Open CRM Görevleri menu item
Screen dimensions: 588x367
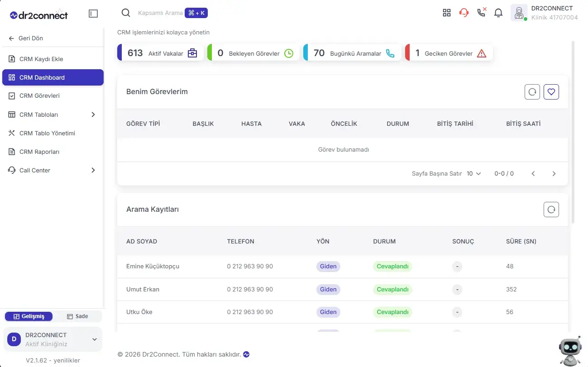53,96
